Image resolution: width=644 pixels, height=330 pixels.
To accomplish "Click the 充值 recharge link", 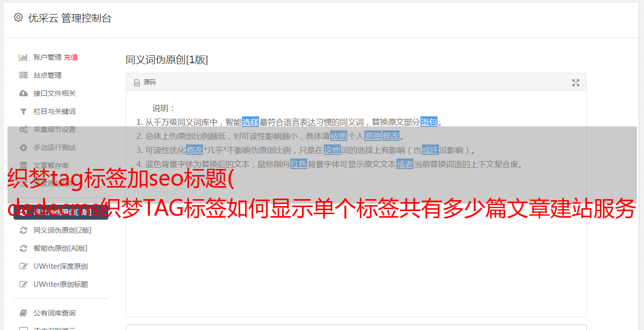I will click(71, 57).
